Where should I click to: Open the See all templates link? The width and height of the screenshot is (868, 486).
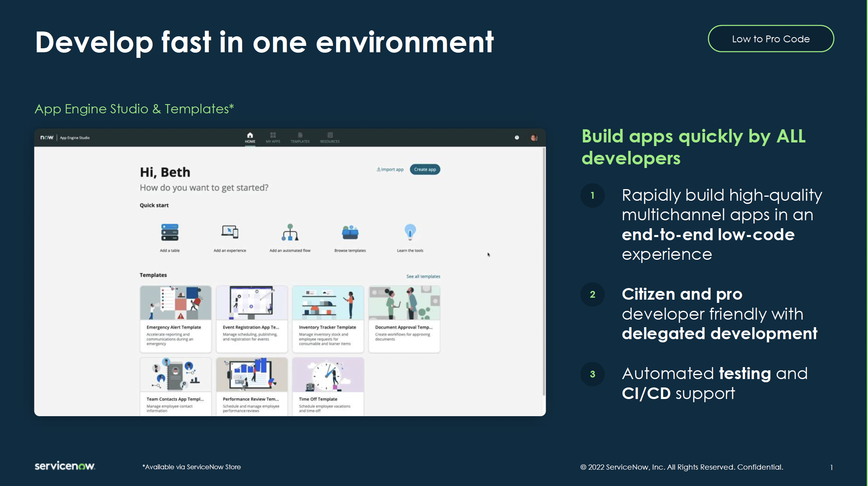point(423,277)
